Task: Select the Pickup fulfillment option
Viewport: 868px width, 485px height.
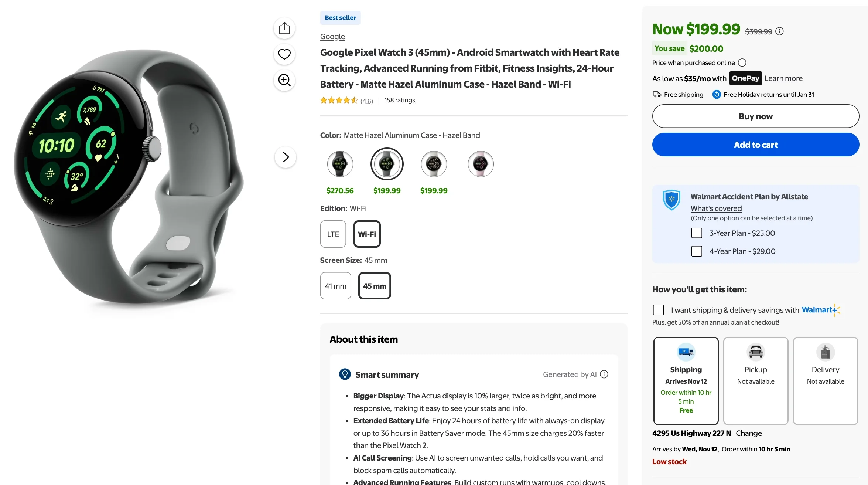Action: (x=755, y=380)
